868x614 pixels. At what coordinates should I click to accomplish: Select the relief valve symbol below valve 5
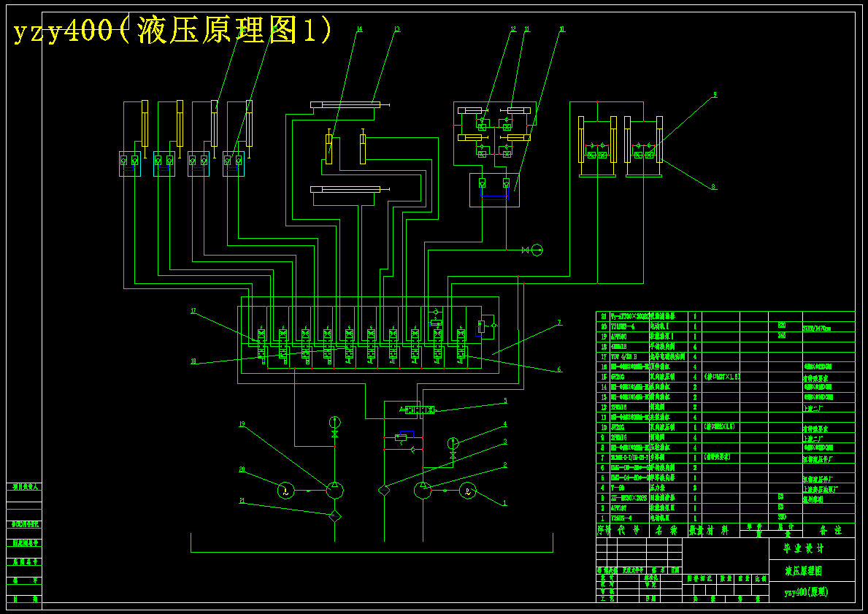click(401, 437)
